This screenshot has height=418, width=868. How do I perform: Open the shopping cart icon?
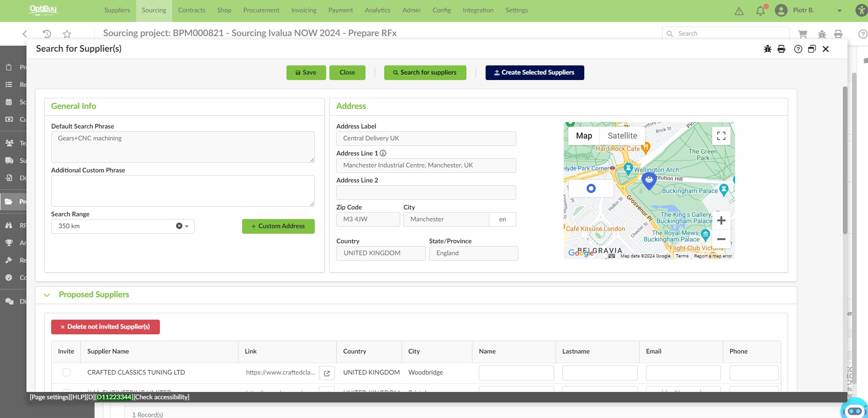coord(802,34)
